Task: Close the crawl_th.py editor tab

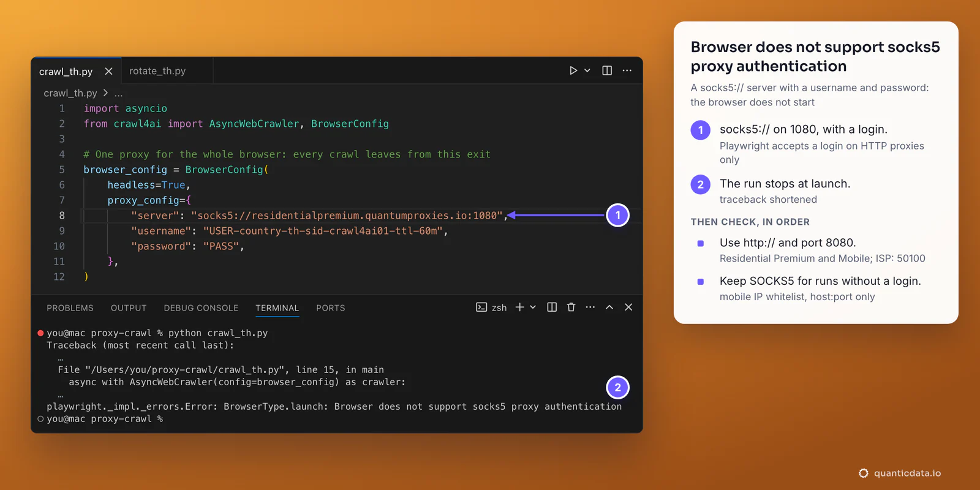Action: coord(108,71)
